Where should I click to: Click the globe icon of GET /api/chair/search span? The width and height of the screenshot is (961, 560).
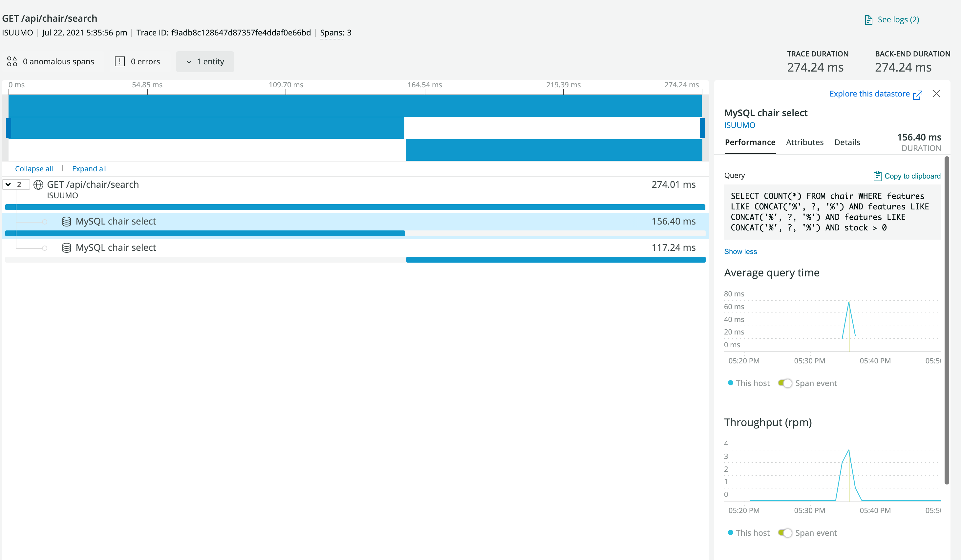pyautogui.click(x=38, y=185)
